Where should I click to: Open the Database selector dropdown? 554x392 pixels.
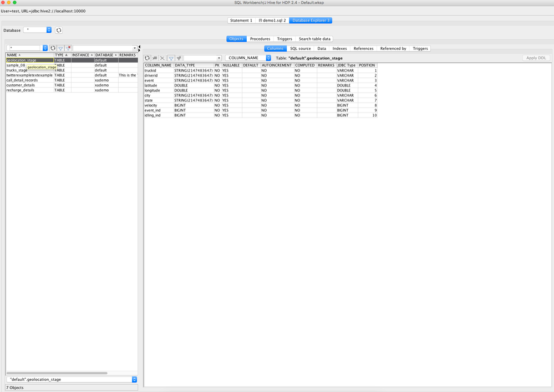coord(48,30)
